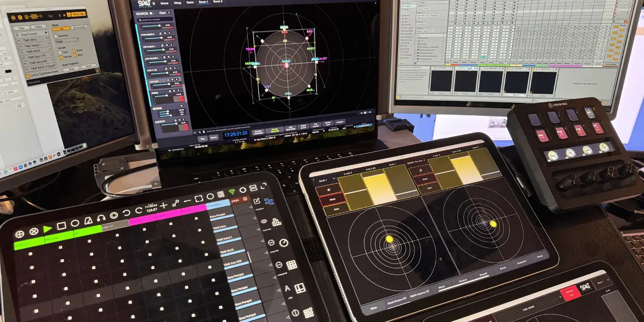The image size is (644, 322).
Task: Switch to Room 2 tab in SPAT
Action: (x=218, y=2)
